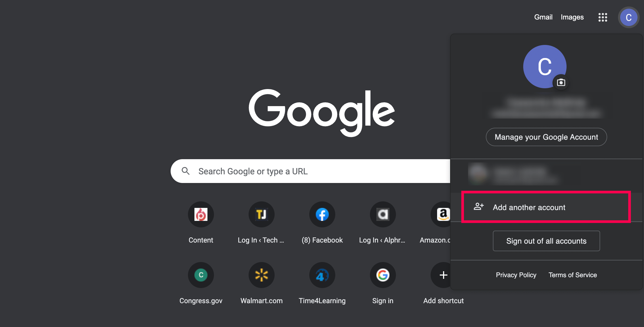Click the Add shortcut plus icon
The image size is (644, 327).
pos(443,275)
